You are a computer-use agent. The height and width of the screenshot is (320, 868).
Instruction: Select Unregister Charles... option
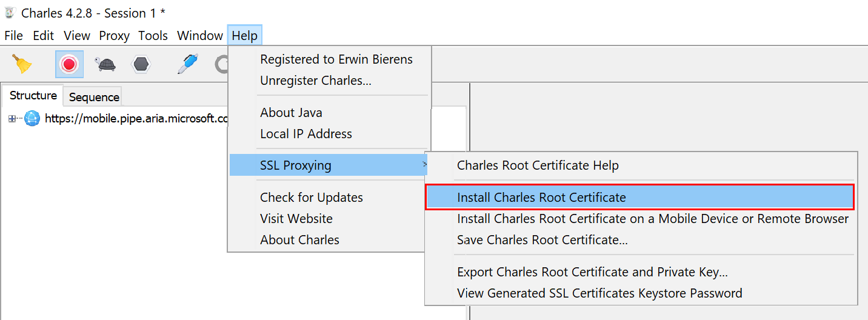[315, 81]
